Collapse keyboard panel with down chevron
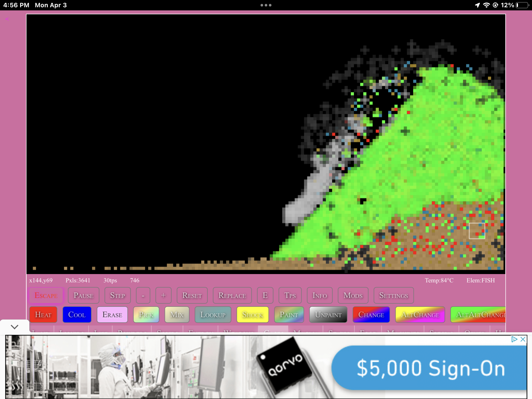The height and width of the screenshot is (399, 532). click(x=15, y=327)
